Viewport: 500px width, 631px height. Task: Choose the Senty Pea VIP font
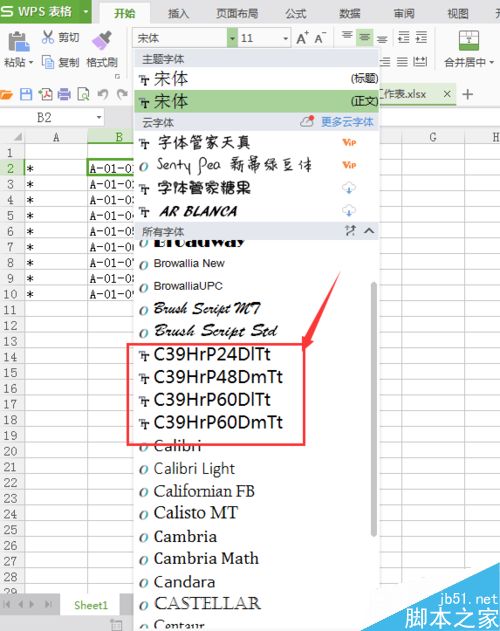pyautogui.click(x=256, y=165)
